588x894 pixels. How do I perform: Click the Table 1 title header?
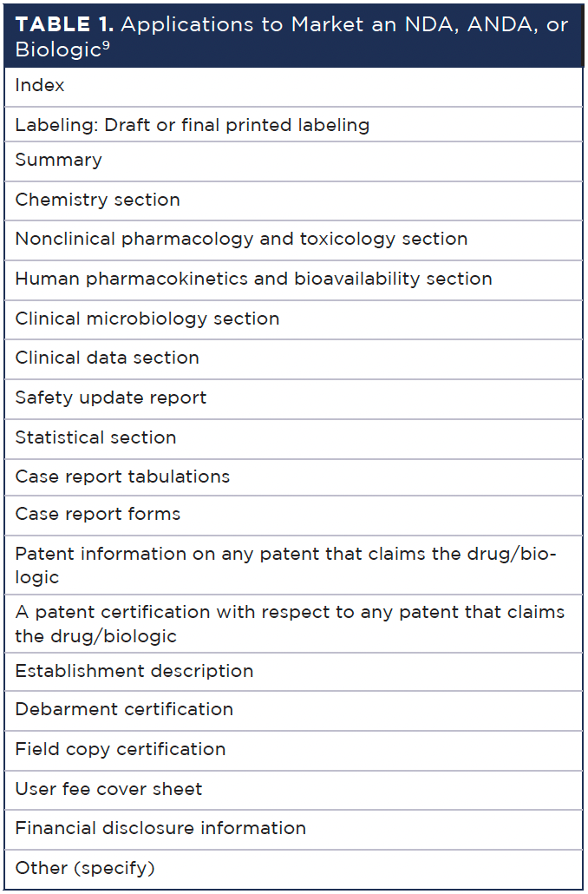[293, 36]
